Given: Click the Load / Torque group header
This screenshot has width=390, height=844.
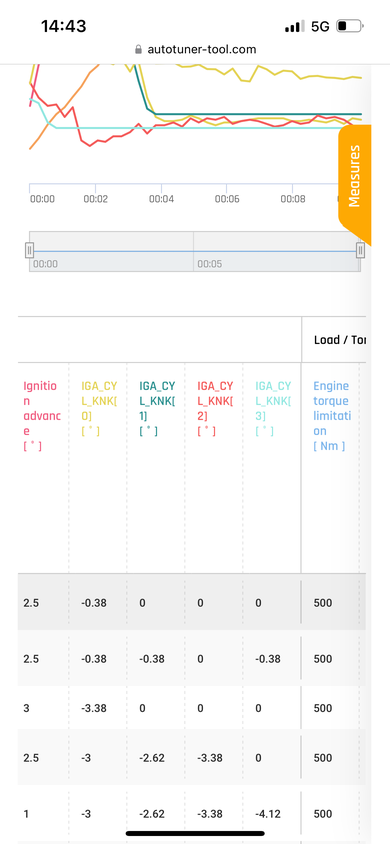Looking at the screenshot, I should 339,340.
